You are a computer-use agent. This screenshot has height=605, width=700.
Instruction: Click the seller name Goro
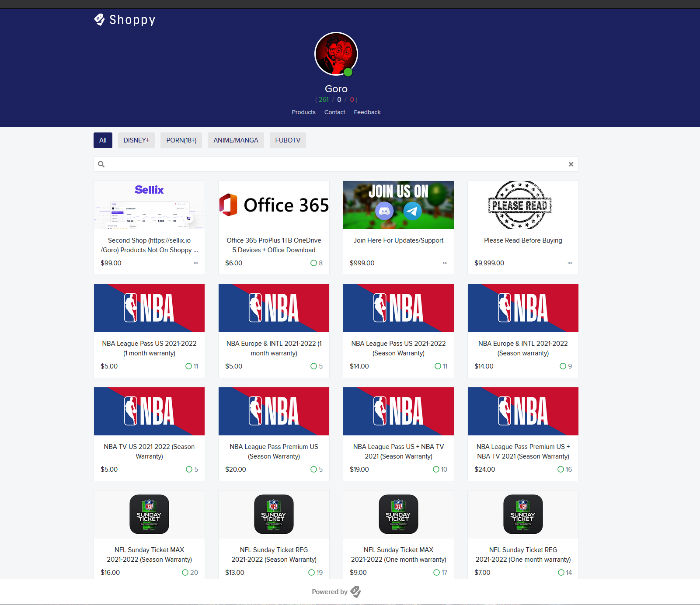[x=336, y=89]
